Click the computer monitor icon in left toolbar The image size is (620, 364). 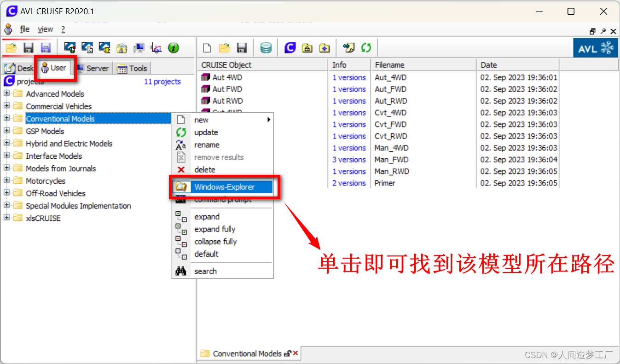(x=139, y=47)
